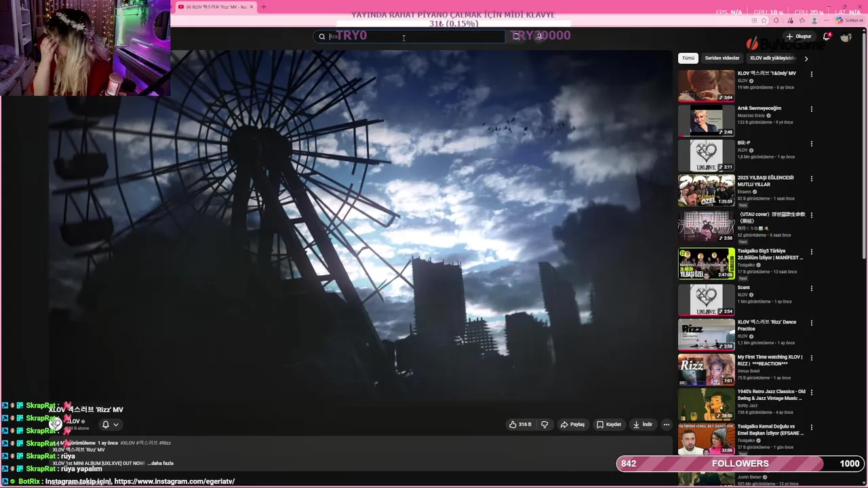
Task: Like the video with thumbs up button
Action: point(520,424)
